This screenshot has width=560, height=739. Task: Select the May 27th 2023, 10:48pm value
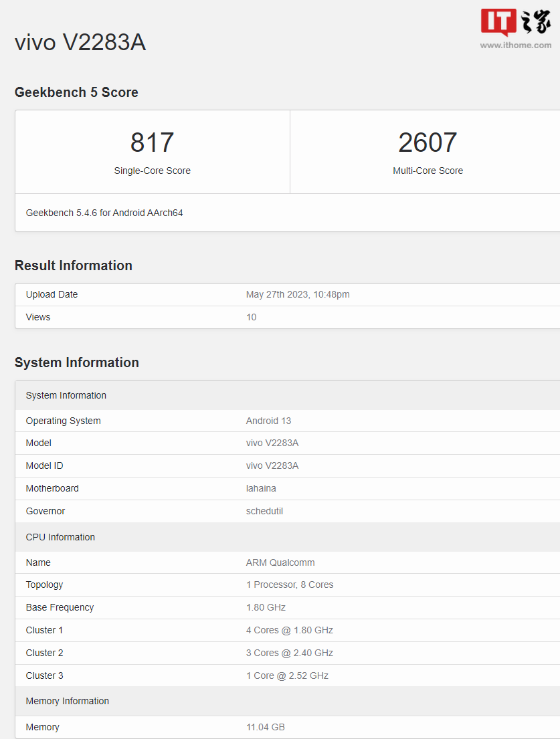(298, 294)
